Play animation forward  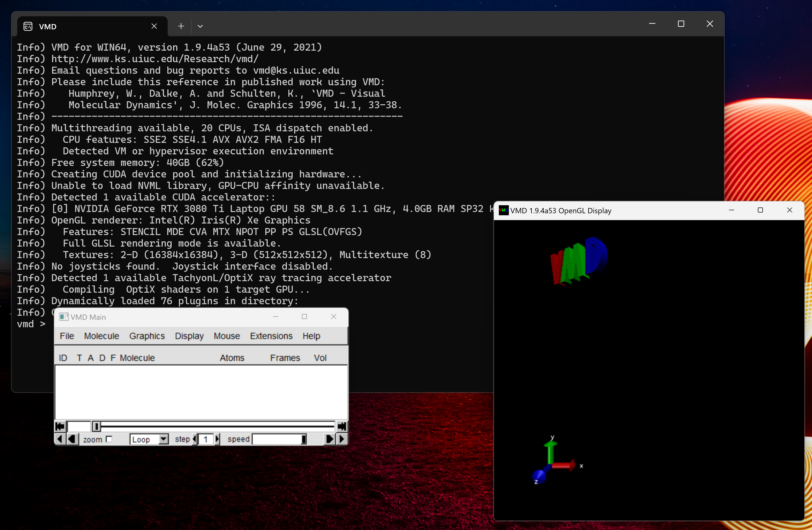click(329, 439)
